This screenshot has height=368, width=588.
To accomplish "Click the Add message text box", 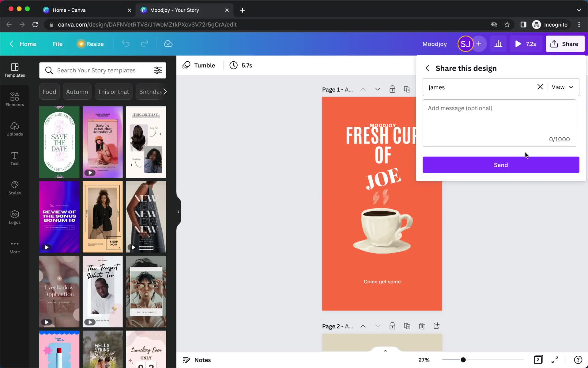I will (x=499, y=123).
